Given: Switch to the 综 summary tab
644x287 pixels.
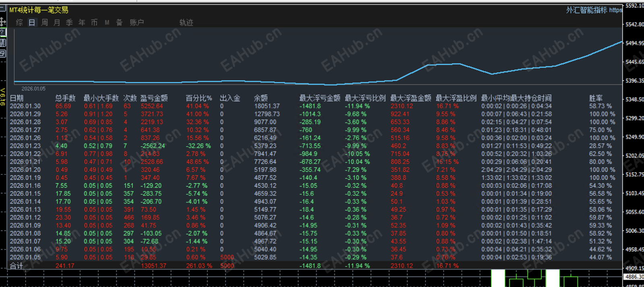Looking at the screenshot, I should (x=19, y=23).
